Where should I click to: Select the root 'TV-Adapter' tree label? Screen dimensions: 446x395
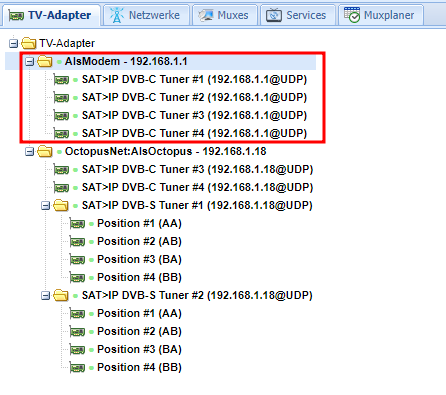67,43
